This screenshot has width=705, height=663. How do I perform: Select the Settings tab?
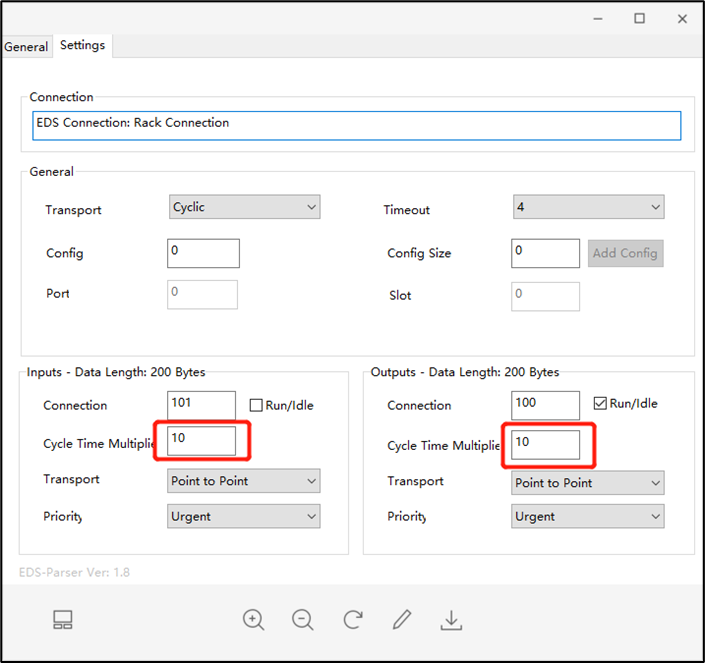83,46
